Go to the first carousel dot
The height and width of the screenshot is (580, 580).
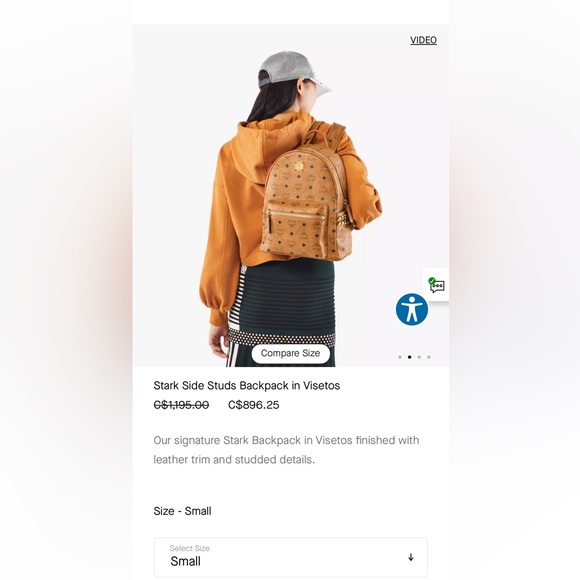(x=400, y=357)
